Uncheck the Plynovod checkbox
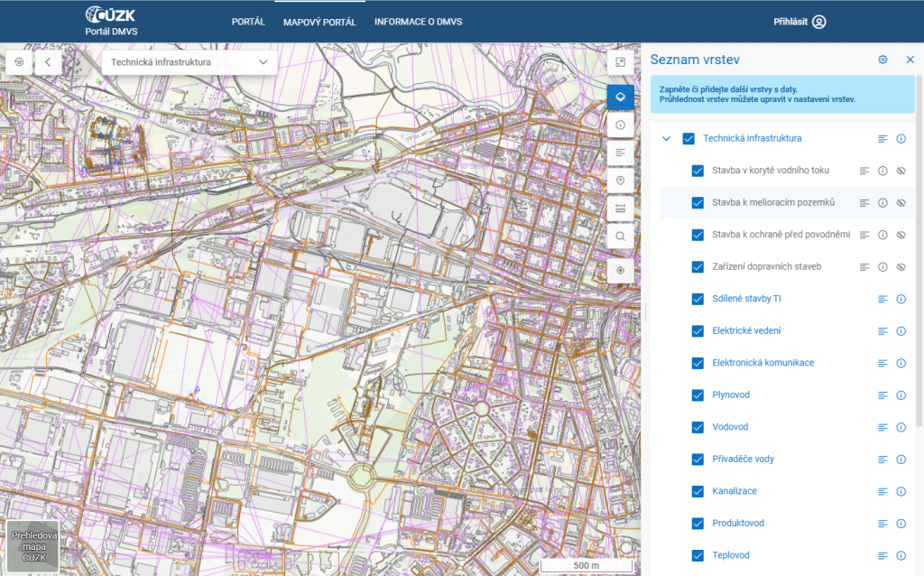This screenshot has height=576, width=924. click(698, 395)
